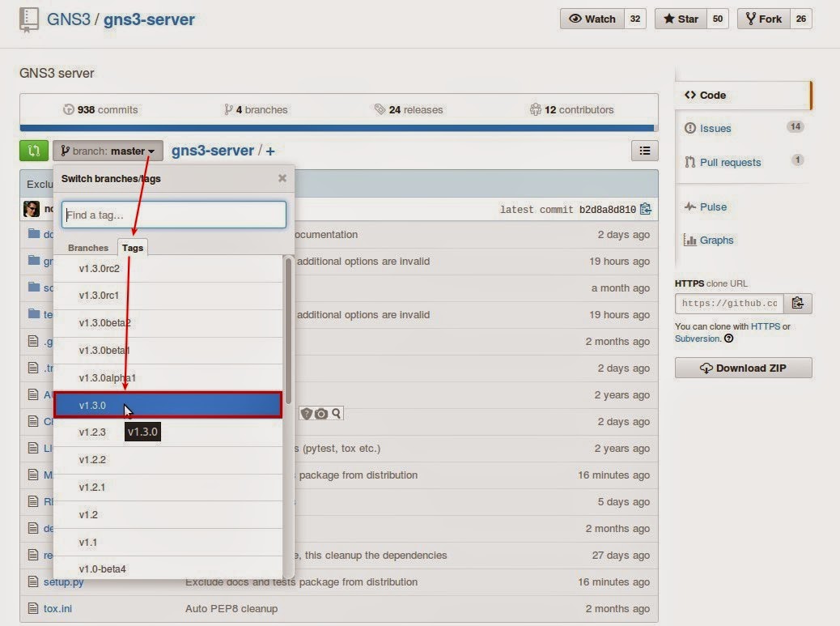This screenshot has height=626, width=840.
Task: Select tag v1.3.0rc1
Action: tap(168, 296)
